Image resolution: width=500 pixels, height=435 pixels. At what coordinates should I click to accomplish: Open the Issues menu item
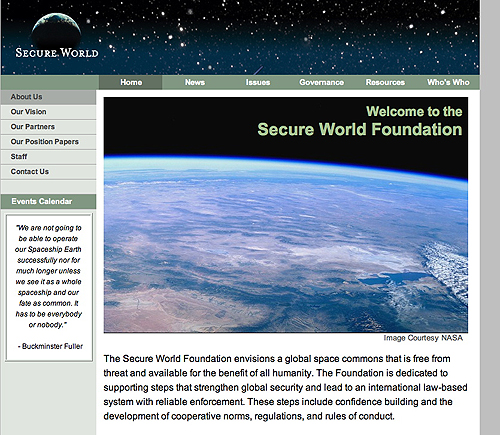258,82
